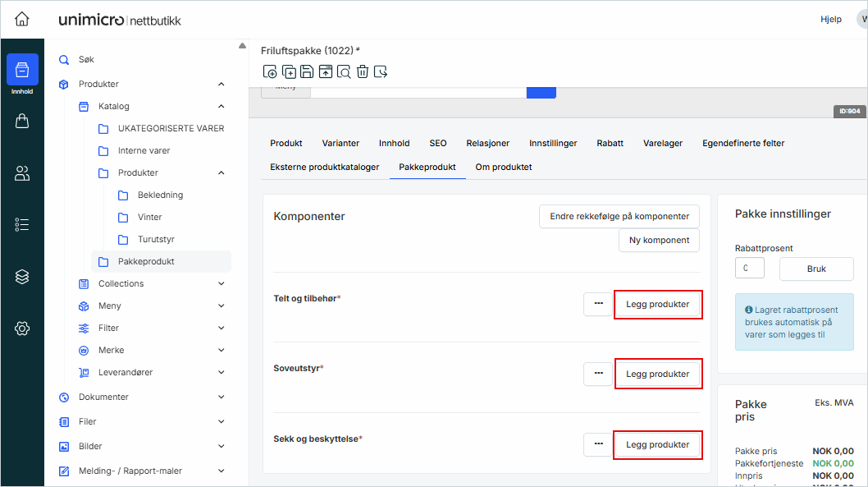Click the Ny komponent button

659,240
